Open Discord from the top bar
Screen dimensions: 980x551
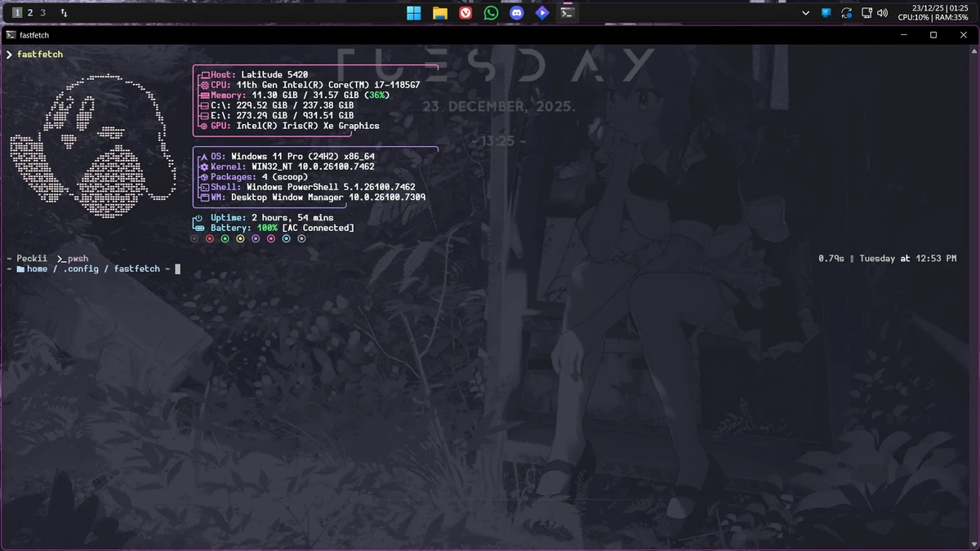[516, 13]
